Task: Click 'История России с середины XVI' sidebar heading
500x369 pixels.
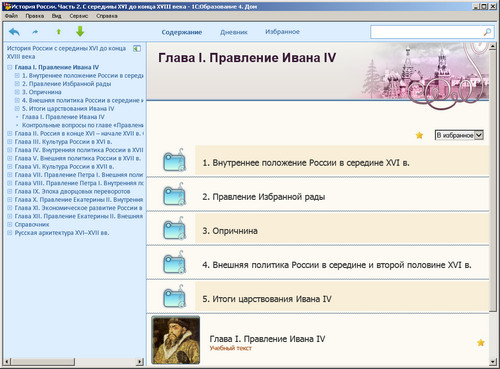Action: coord(66,52)
